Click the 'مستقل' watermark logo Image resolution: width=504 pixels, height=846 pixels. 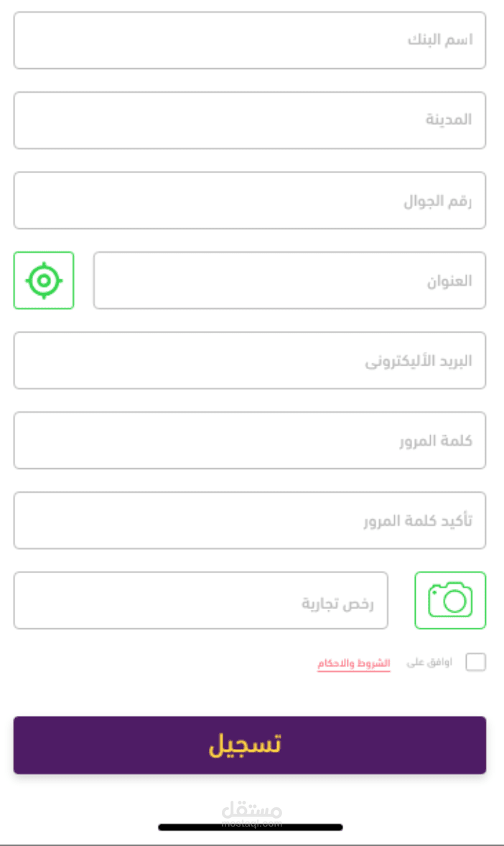pyautogui.click(x=252, y=810)
